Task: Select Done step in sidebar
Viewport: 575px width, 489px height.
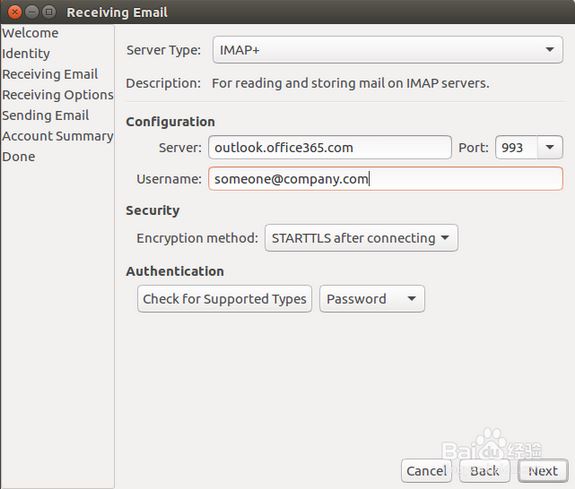Action: tap(19, 157)
